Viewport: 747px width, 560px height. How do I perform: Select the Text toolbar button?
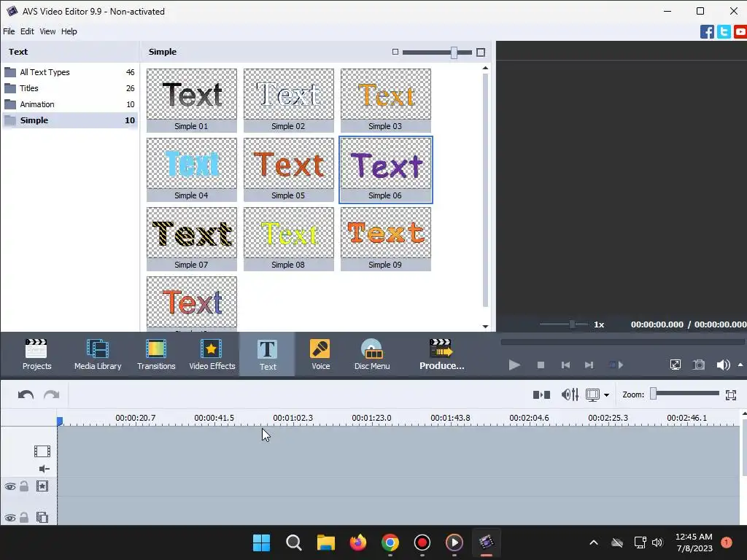pyautogui.click(x=267, y=355)
